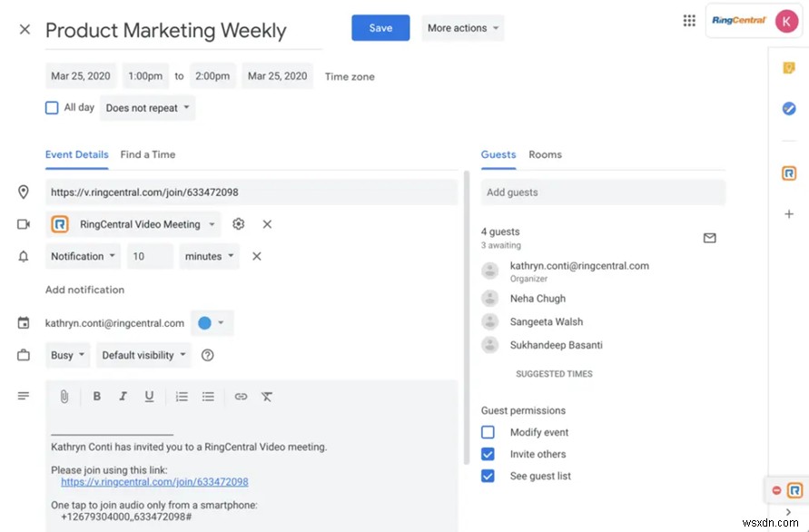The width and height of the screenshot is (809, 532).
Task: Uncheck the See guest list permission
Action: coord(488,476)
